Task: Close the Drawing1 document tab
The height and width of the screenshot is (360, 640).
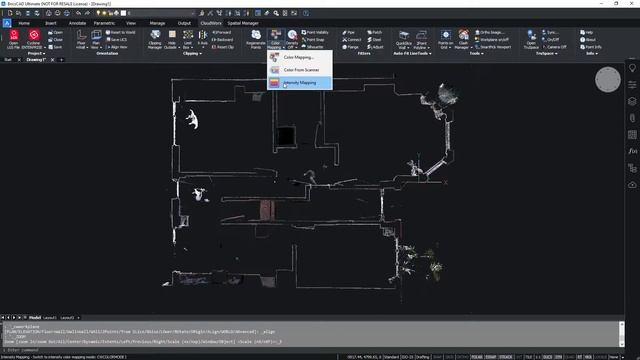Action: click(52, 60)
